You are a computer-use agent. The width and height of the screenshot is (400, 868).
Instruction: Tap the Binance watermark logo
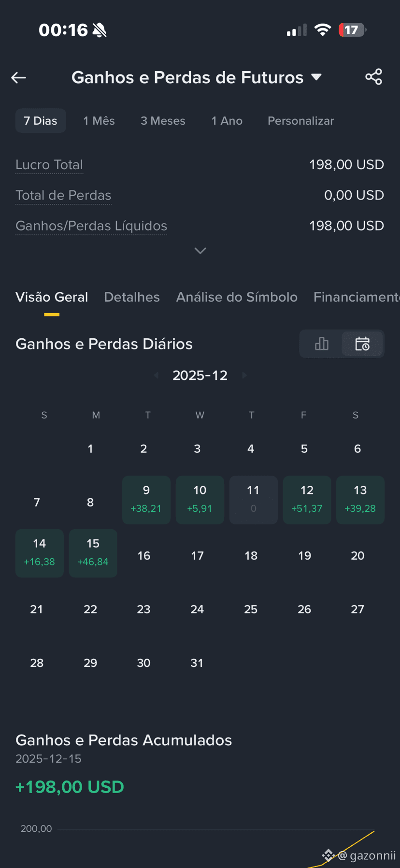pyautogui.click(x=328, y=855)
